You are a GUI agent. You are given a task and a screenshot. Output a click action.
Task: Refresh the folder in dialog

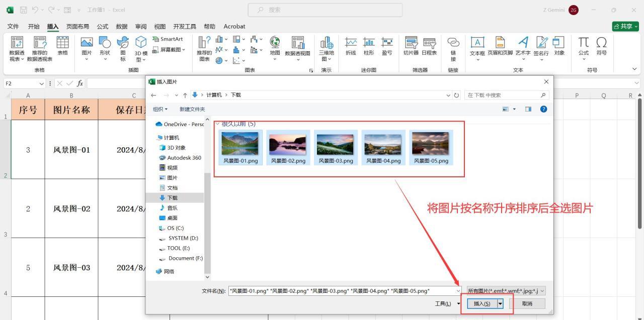click(457, 95)
